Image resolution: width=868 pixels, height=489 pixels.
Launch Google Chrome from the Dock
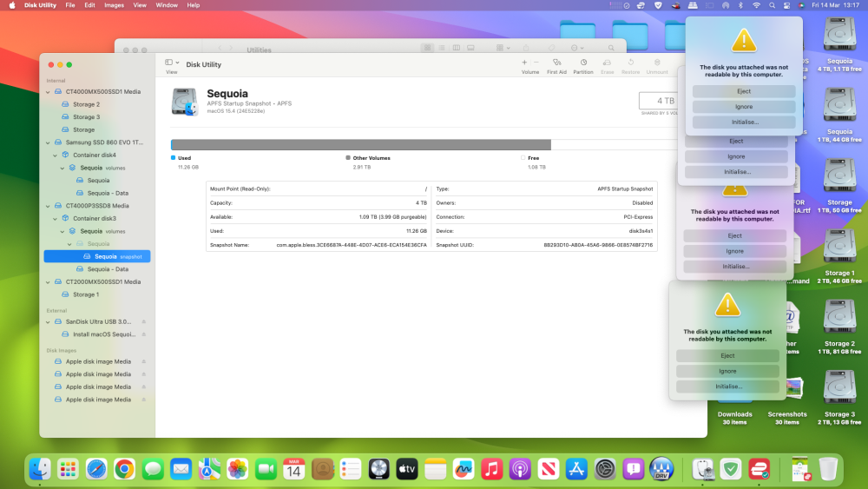[x=124, y=470]
